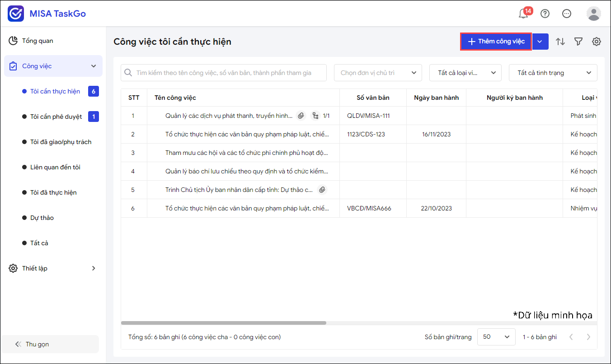Open task Trình Chủ tịch Ủy ban nhân dân
Image resolution: width=611 pixels, height=364 pixels.
[239, 190]
